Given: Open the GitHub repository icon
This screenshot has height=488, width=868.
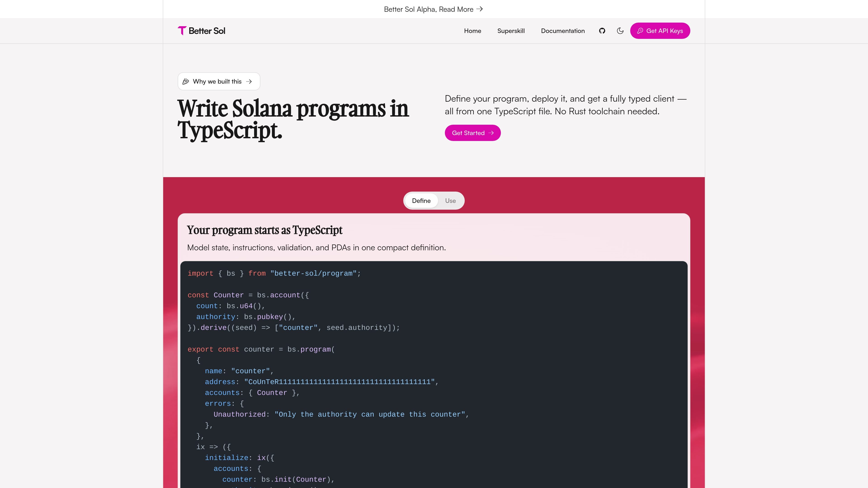Looking at the screenshot, I should tap(602, 31).
